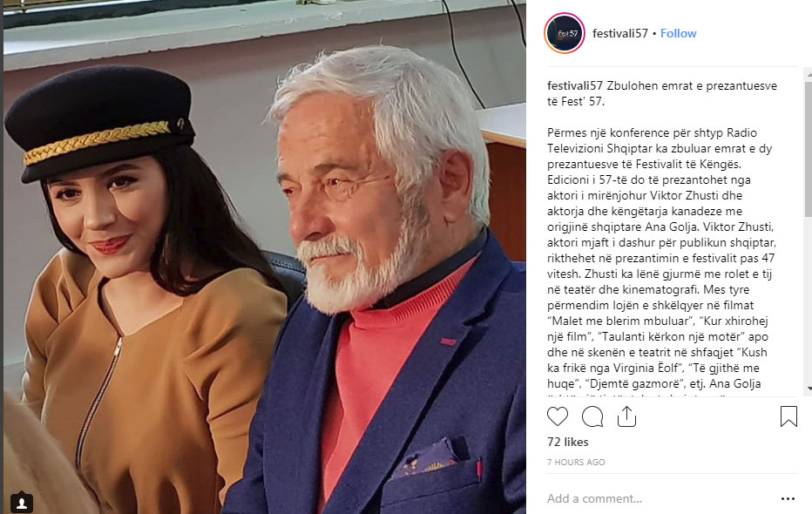The height and width of the screenshot is (514, 812).
Task: Like the post with the heart icon
Action: click(558, 416)
